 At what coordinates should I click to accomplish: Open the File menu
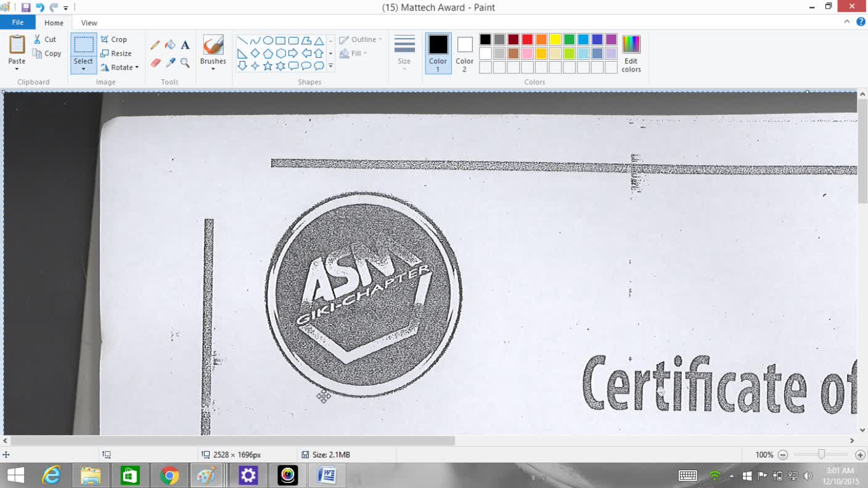point(18,22)
